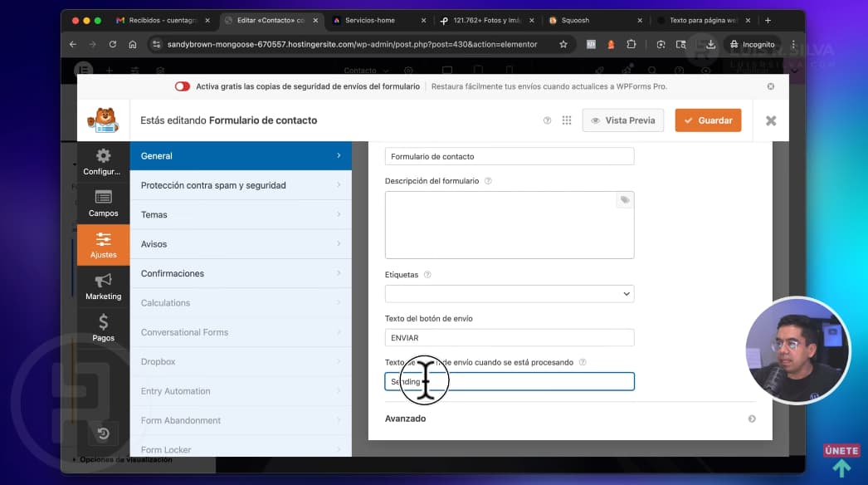Open the browser home page
Screen dimensions: 868x485
click(132, 44)
